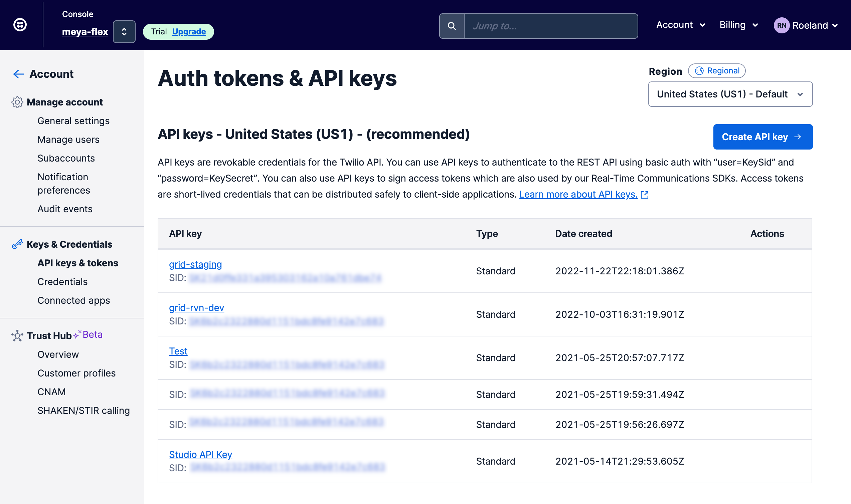Image resolution: width=851 pixels, height=504 pixels.
Task: Click Create API key button
Action: [763, 137]
